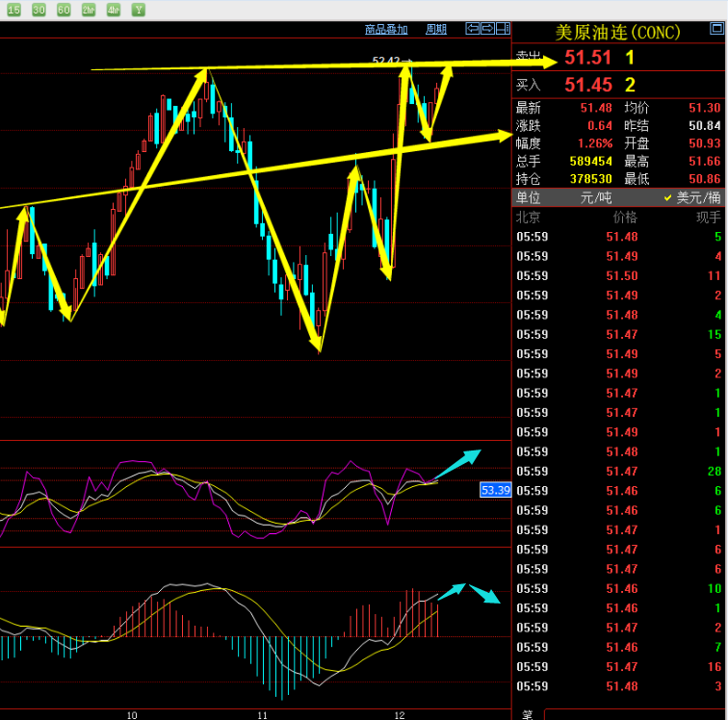The height and width of the screenshot is (720, 728).
Task: Expand the 美原油连(CONC) contract title
Action: click(618, 33)
